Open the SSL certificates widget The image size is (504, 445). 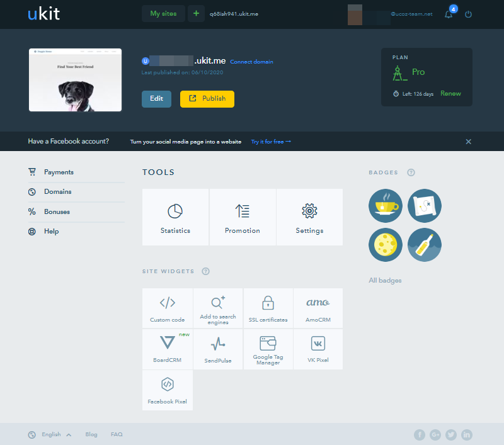coord(268,308)
